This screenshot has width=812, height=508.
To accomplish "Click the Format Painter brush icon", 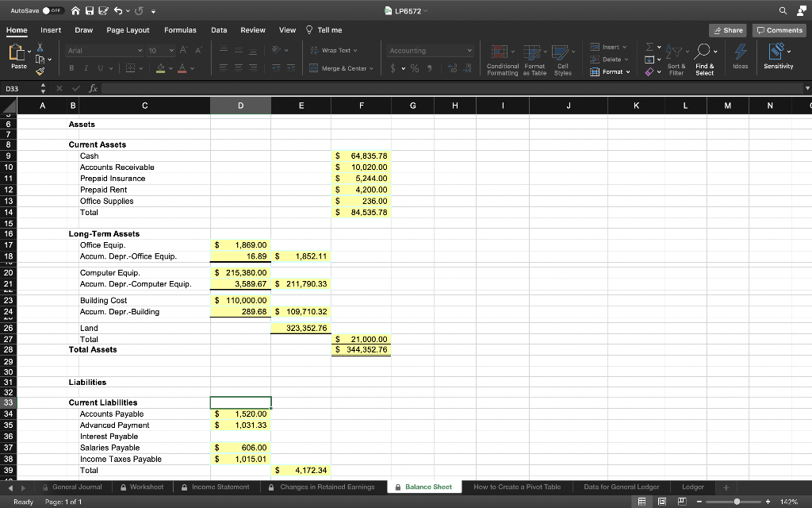I will click(40, 71).
